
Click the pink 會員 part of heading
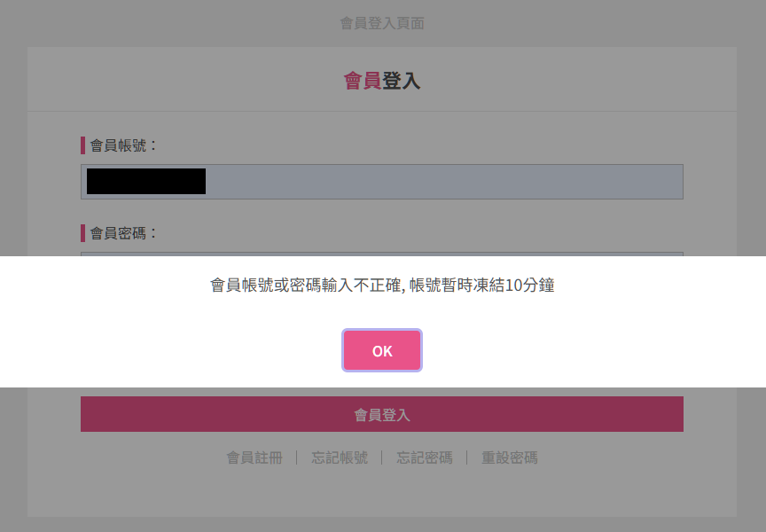tap(363, 81)
